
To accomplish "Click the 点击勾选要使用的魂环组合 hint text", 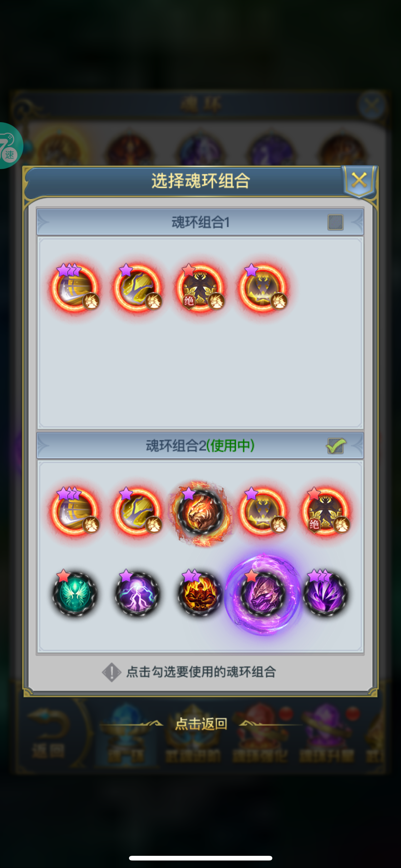I will (x=201, y=672).
